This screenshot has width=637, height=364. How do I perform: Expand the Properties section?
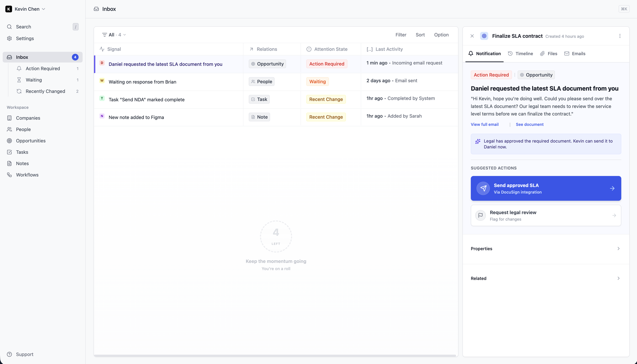click(546, 249)
